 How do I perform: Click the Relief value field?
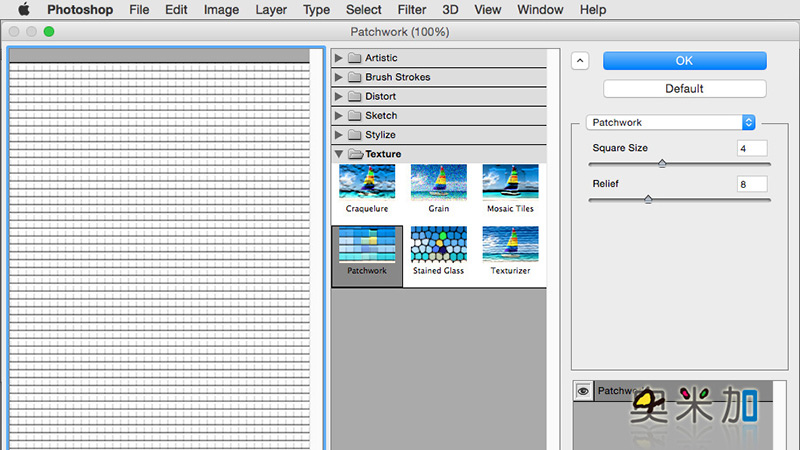(x=752, y=184)
